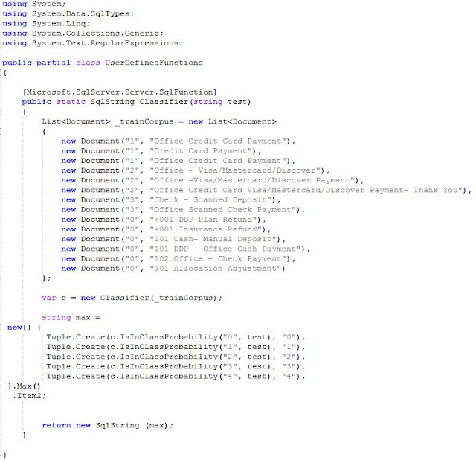476x460 pixels.
Task: Click the "Office - Visa/Mastercard/Discover" string
Action: pyautogui.click(x=235, y=170)
